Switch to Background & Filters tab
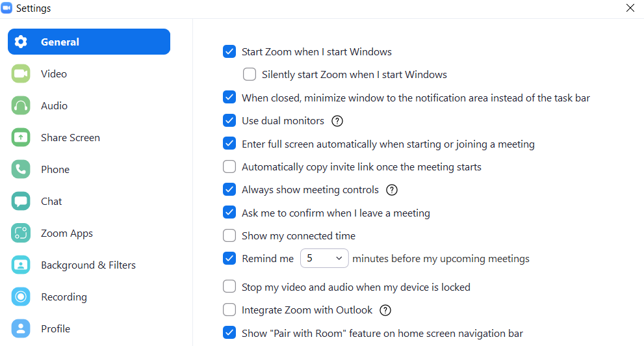Screen dimensions: 644x346 click(88, 265)
